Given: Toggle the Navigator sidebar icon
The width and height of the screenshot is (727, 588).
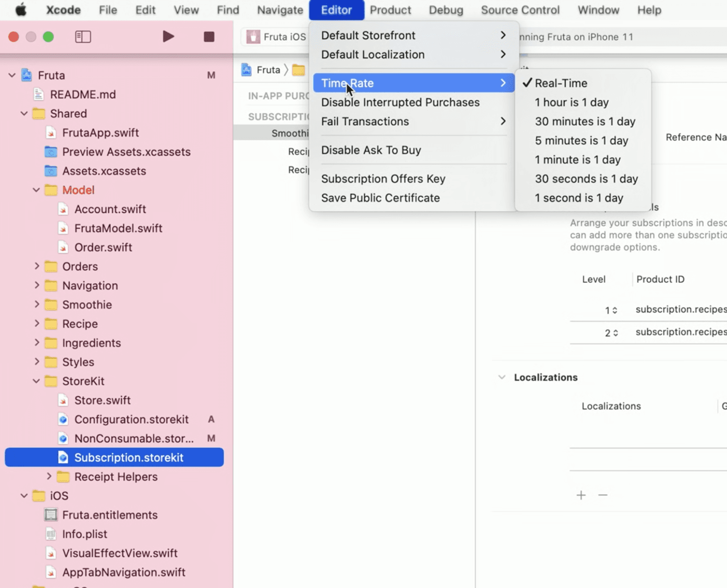Looking at the screenshot, I should [x=83, y=36].
